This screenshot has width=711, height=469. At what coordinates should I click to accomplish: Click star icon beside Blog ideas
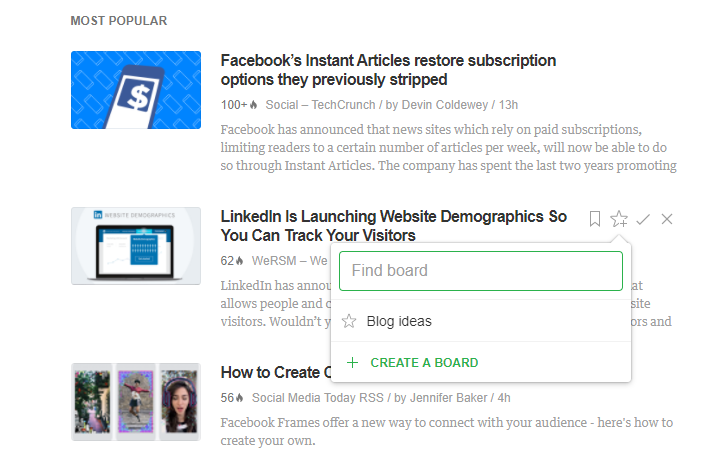point(349,321)
